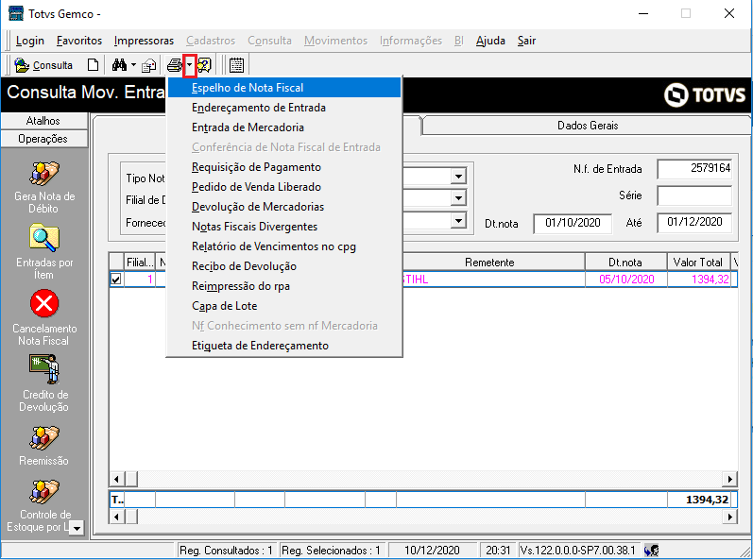The height and width of the screenshot is (560, 753).
Task: Click Sair in the menu bar
Action: click(526, 41)
